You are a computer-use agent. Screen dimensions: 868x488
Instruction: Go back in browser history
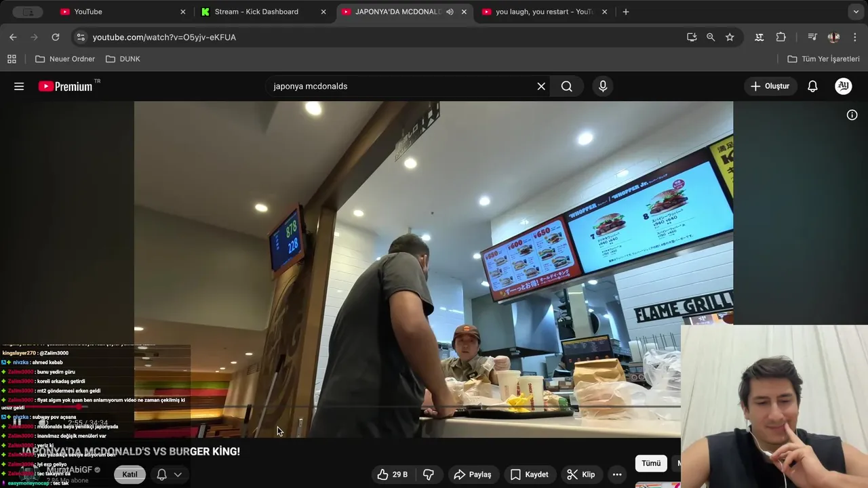pyautogui.click(x=13, y=37)
